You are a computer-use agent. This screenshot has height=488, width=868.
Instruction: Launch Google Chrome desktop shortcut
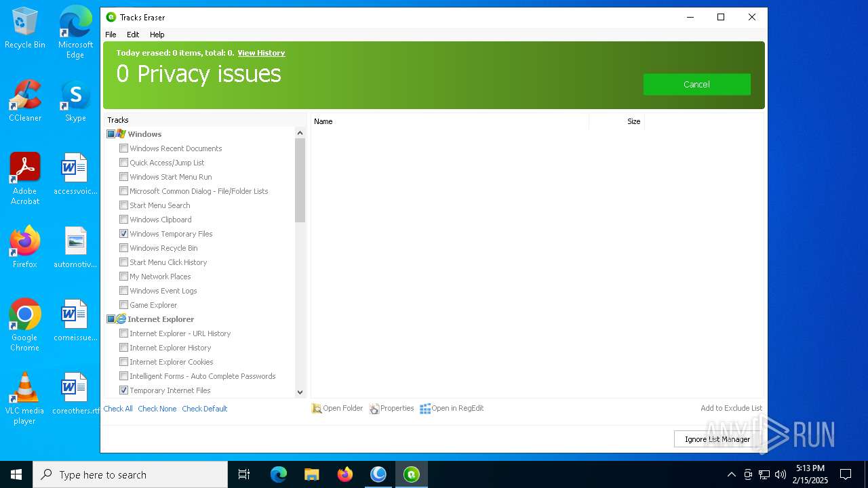pos(25,325)
